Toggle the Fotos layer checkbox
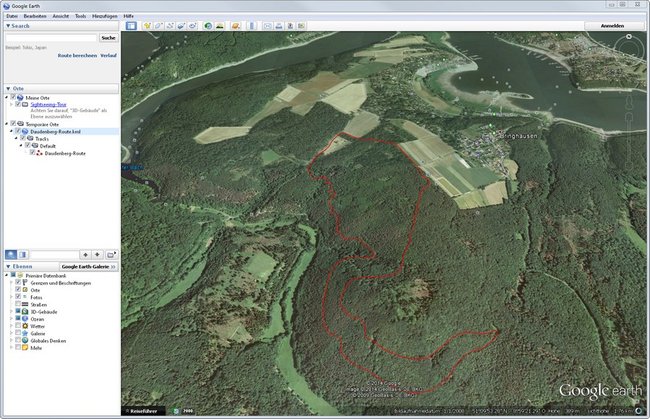This screenshot has height=419, width=650. (18, 297)
